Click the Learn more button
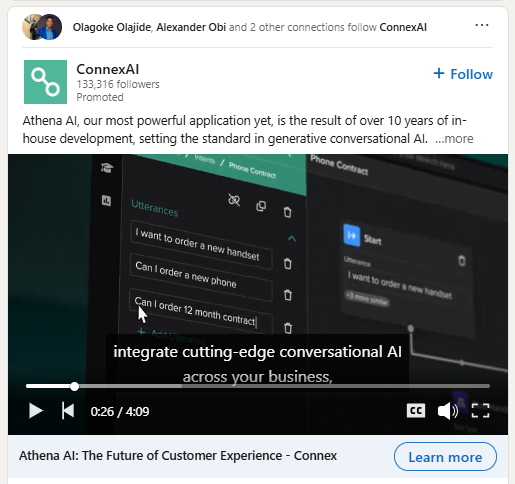 point(445,457)
